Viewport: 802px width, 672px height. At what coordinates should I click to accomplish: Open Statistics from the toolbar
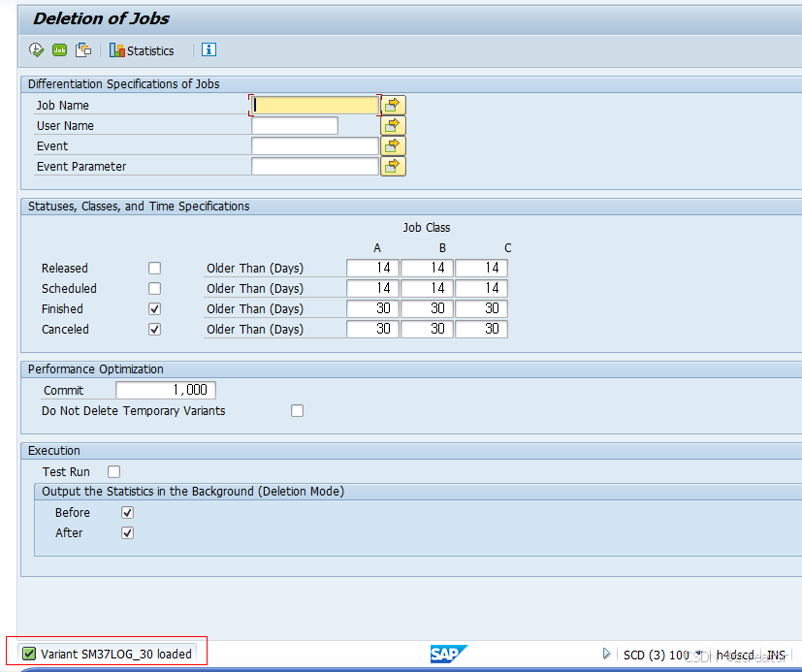click(x=141, y=49)
